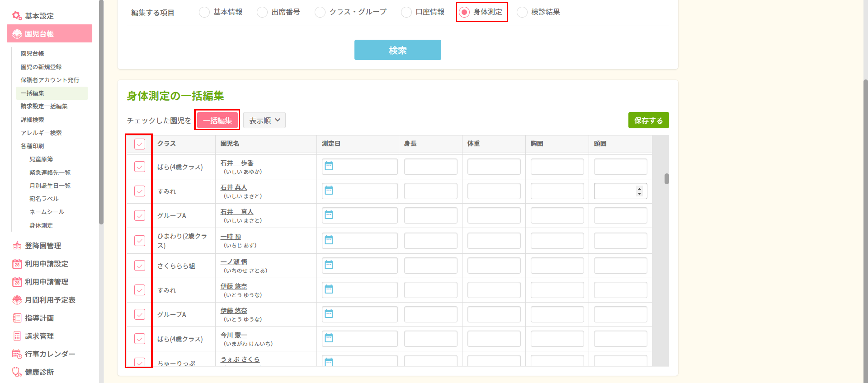
Task: Open calendar icon in 一ノ瀬 悟 row
Action: click(329, 265)
